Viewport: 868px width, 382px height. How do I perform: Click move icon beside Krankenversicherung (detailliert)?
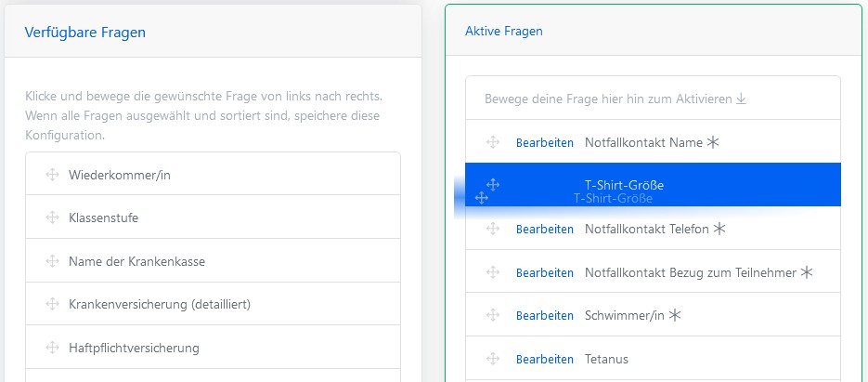tap(52, 304)
